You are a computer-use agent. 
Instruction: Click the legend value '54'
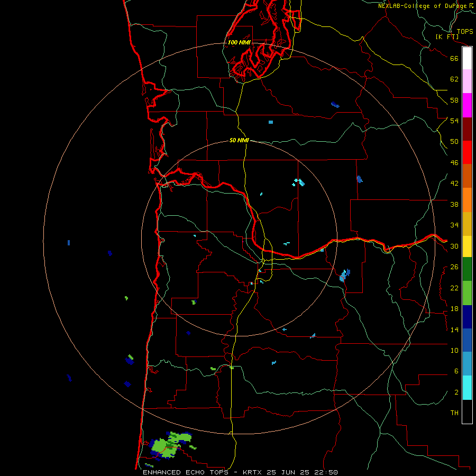click(454, 121)
